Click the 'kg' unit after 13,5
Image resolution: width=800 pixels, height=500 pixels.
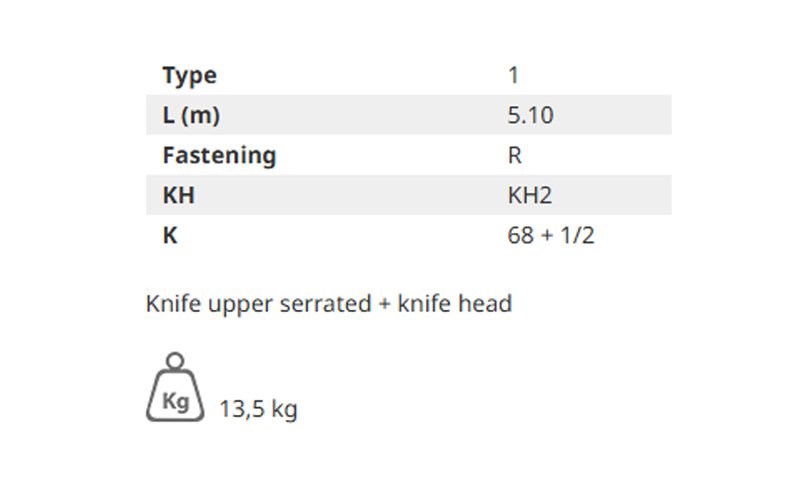click(x=284, y=410)
